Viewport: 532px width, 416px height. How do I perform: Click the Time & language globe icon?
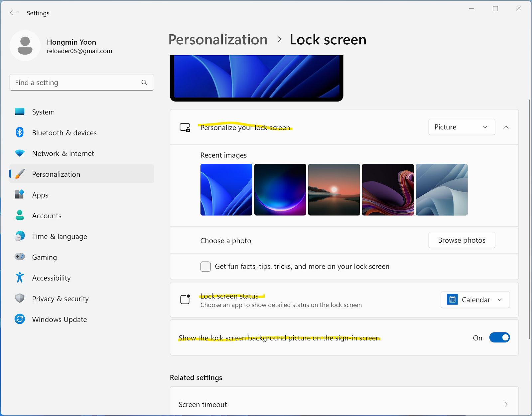(20, 236)
